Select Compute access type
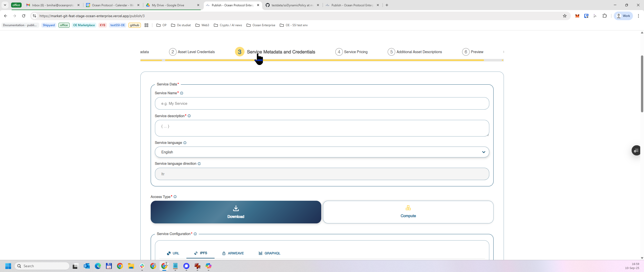Image resolution: width=644 pixels, height=272 pixels. [408, 212]
